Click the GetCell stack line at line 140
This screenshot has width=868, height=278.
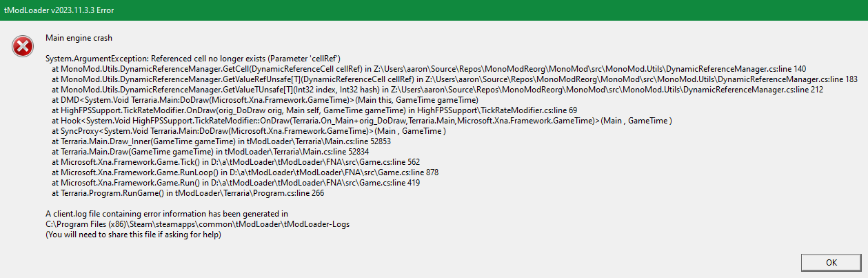tap(427, 69)
